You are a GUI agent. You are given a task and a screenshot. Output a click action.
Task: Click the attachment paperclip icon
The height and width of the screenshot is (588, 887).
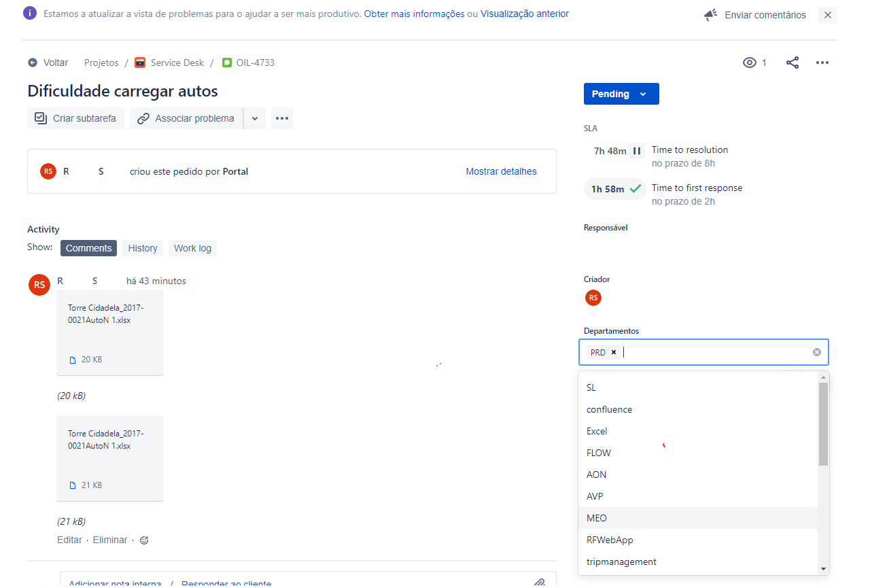click(x=539, y=583)
